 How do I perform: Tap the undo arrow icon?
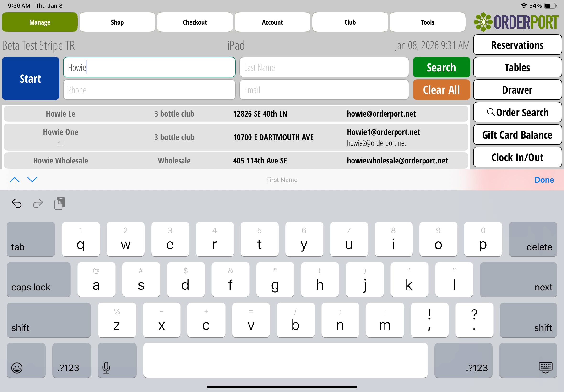click(x=16, y=203)
